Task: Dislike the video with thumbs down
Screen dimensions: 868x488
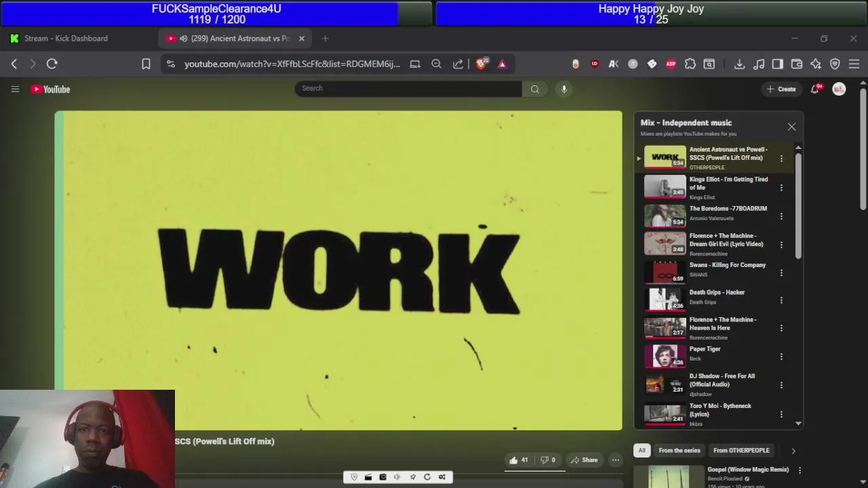Action: (547, 460)
